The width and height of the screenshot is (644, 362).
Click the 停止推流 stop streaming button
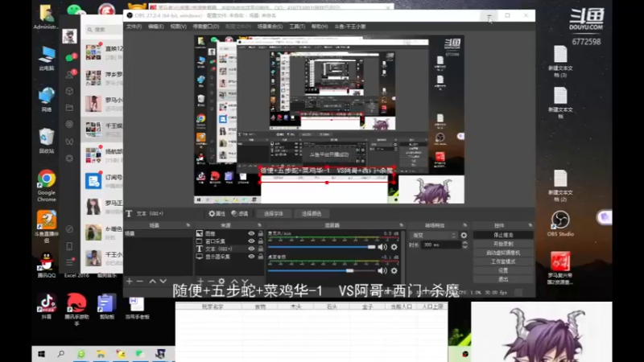(x=503, y=235)
